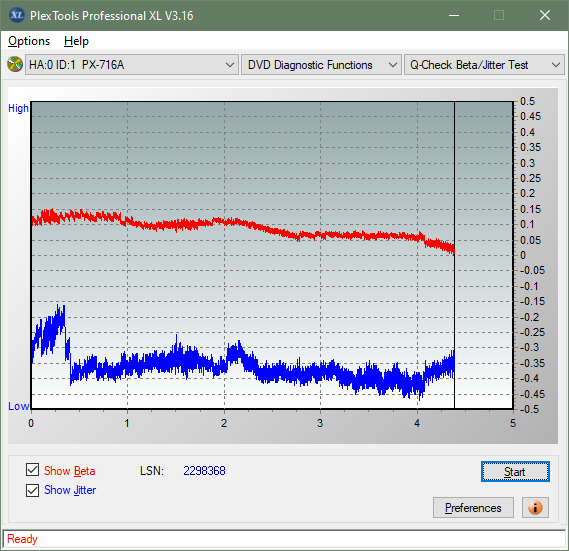Open the Preferences button

coord(473,507)
